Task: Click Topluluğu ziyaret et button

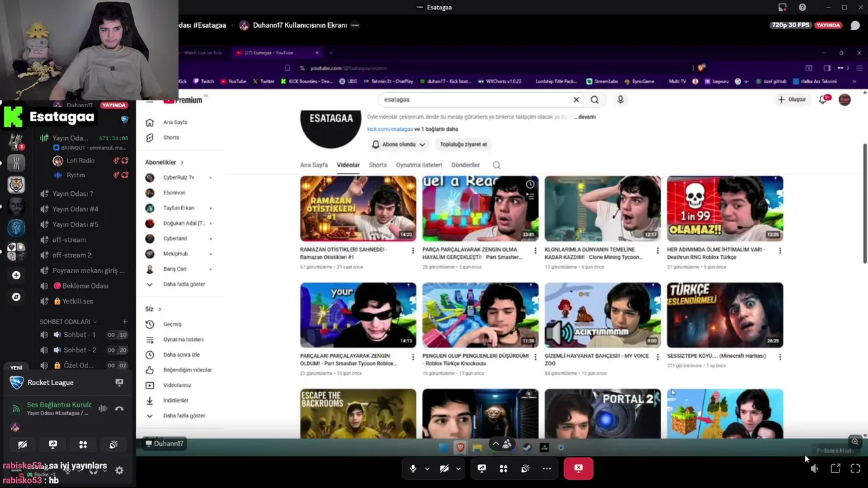Action: point(463,144)
